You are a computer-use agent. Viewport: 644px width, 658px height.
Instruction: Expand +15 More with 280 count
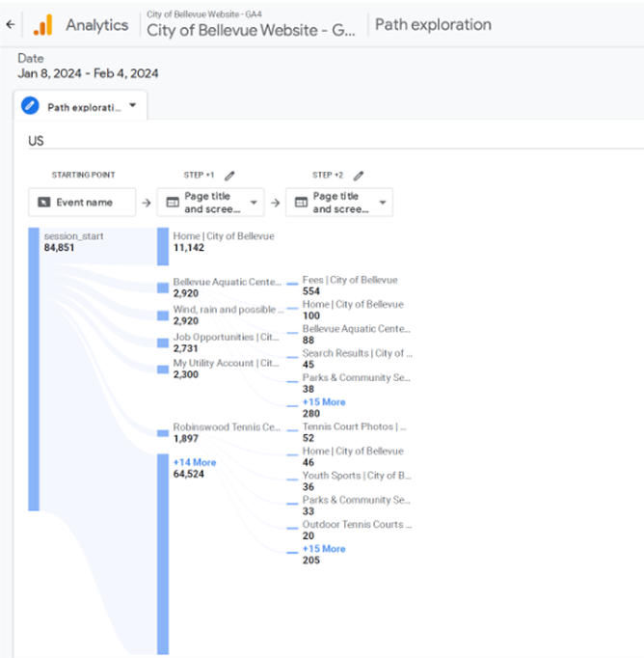pos(324,402)
